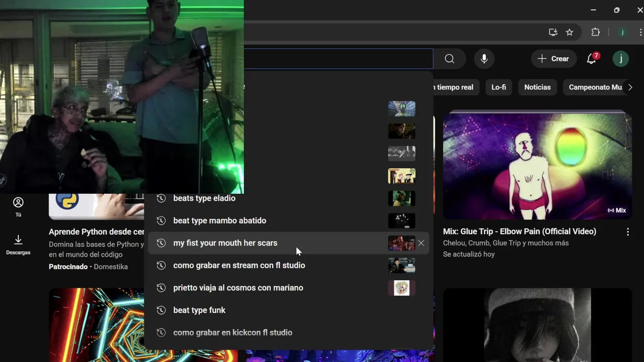Select the Noticias filter chip
Image resolution: width=644 pixels, height=362 pixels.
(x=537, y=87)
